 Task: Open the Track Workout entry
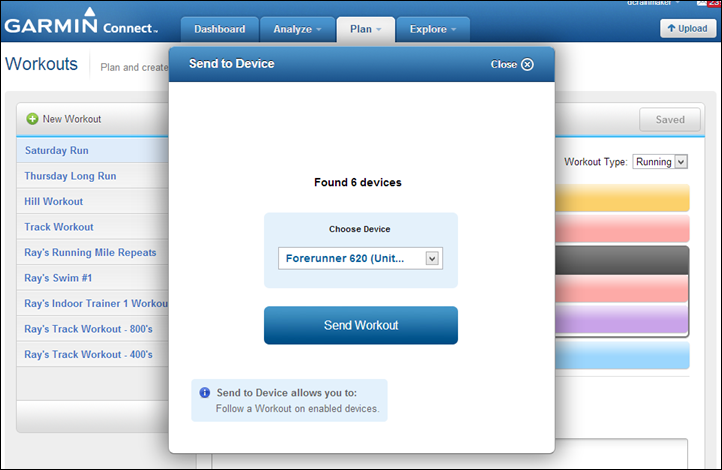click(93, 227)
